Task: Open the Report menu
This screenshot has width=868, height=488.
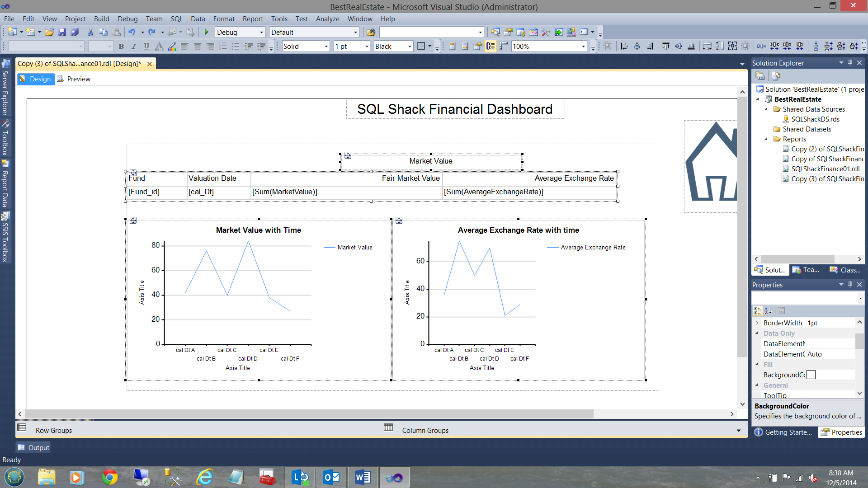Action: pos(252,19)
